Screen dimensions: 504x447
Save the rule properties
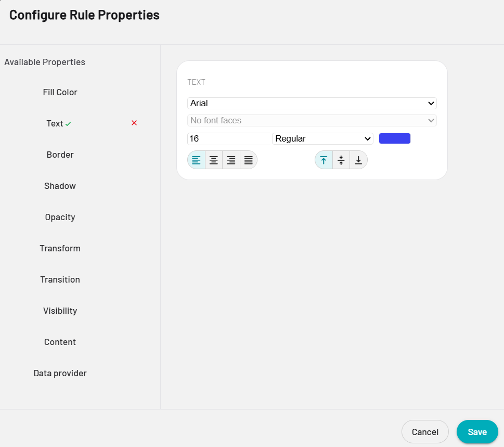[477, 431]
